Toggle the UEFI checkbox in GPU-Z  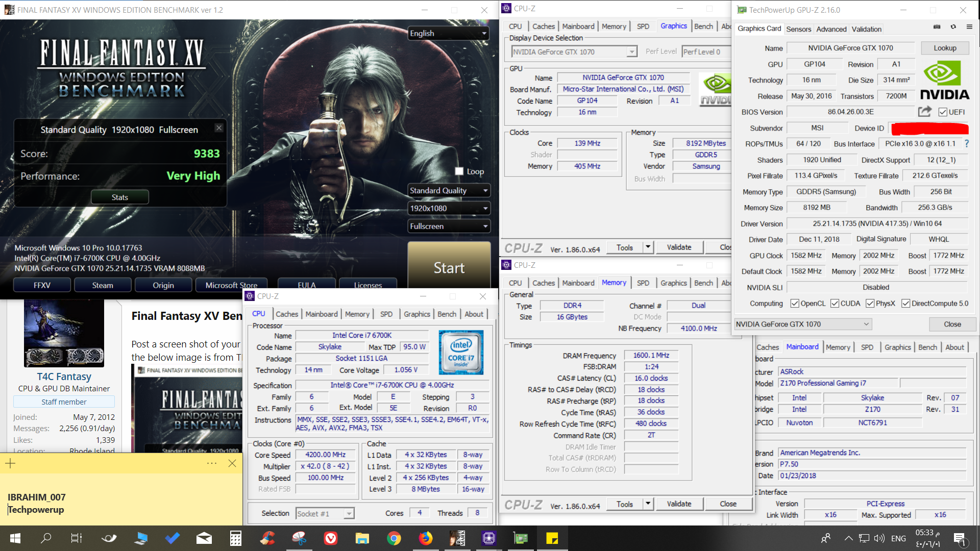[943, 112]
